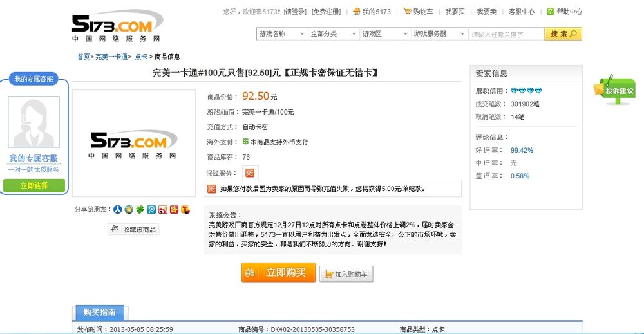Click the orange 赔 guarantee service icon tab
This screenshot has width=644, height=334.
coord(250,173)
